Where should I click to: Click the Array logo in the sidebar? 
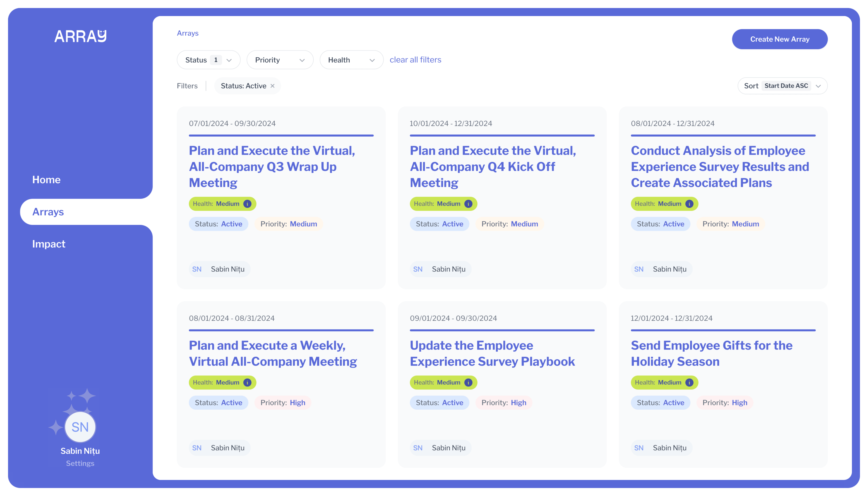click(80, 37)
